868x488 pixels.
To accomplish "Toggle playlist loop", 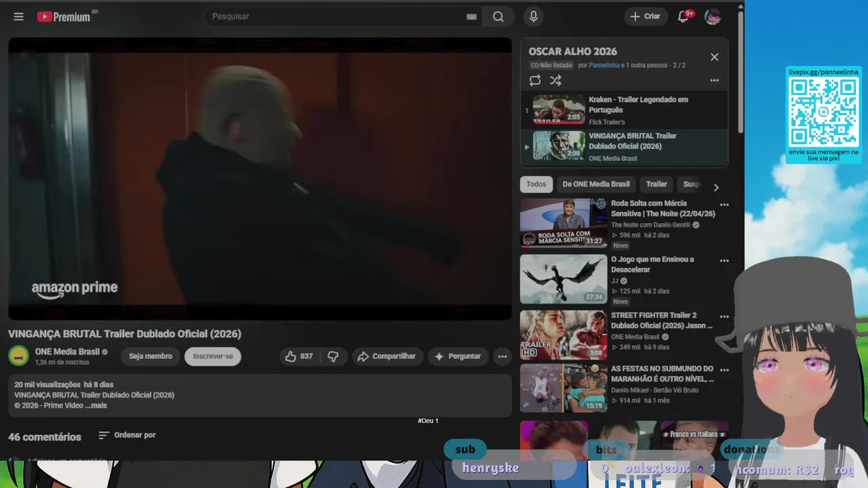I will (x=535, y=81).
